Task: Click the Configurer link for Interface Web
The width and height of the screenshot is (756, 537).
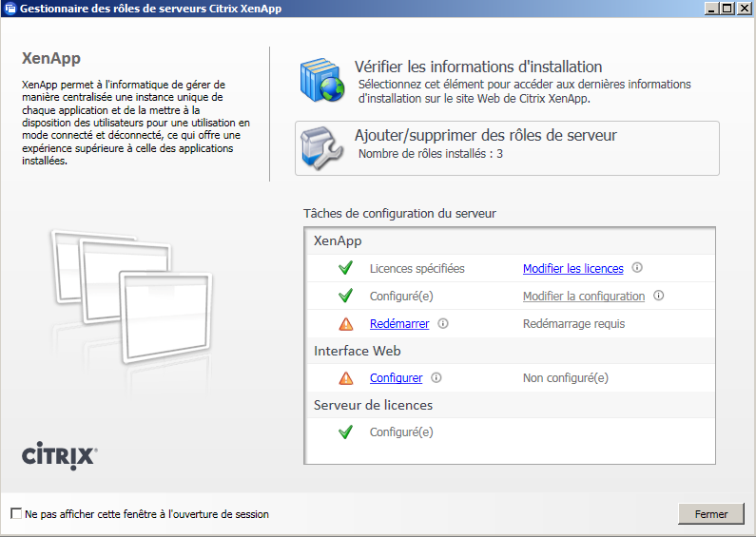Action: 396,377
